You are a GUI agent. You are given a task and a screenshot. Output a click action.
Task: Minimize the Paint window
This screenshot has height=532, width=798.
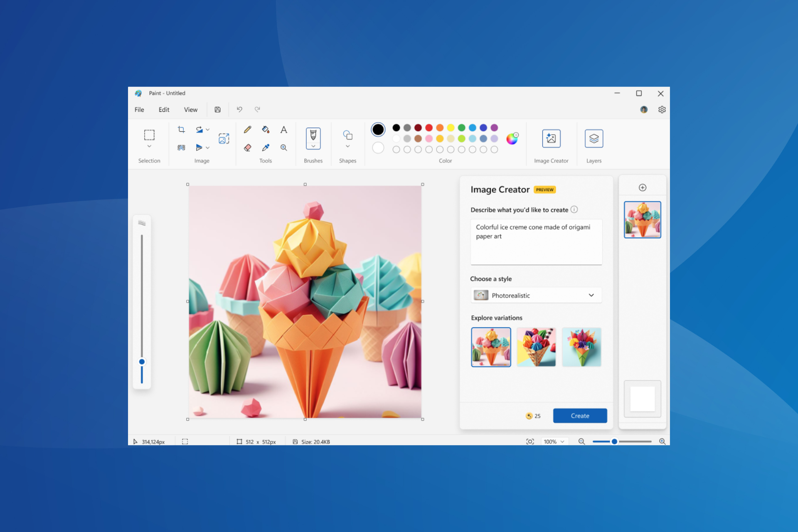(x=617, y=94)
